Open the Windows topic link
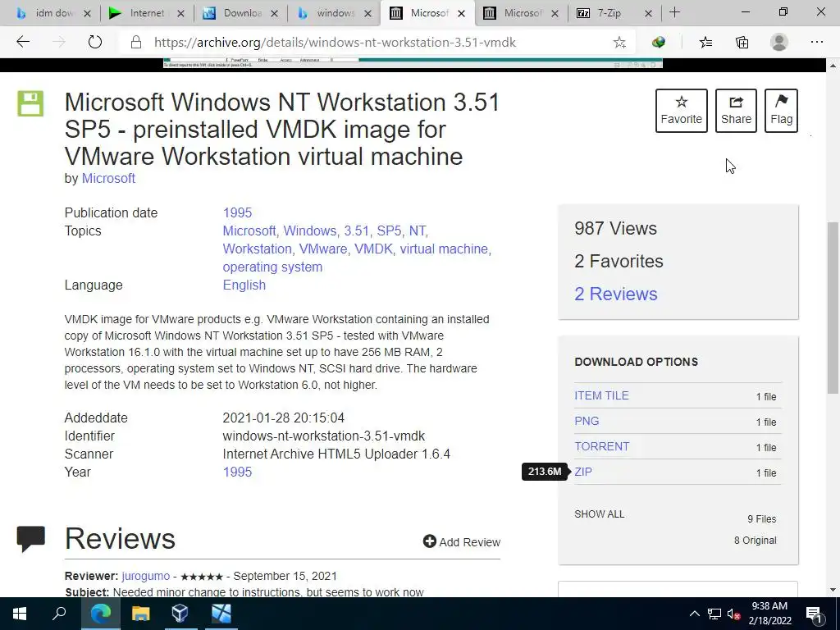The height and width of the screenshot is (630, 840). [x=311, y=231]
